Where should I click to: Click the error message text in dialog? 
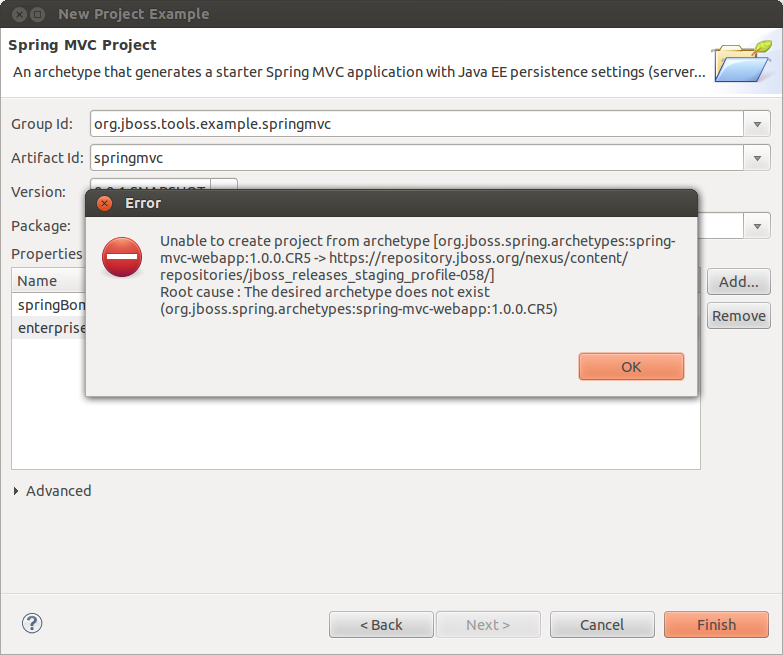(x=417, y=275)
